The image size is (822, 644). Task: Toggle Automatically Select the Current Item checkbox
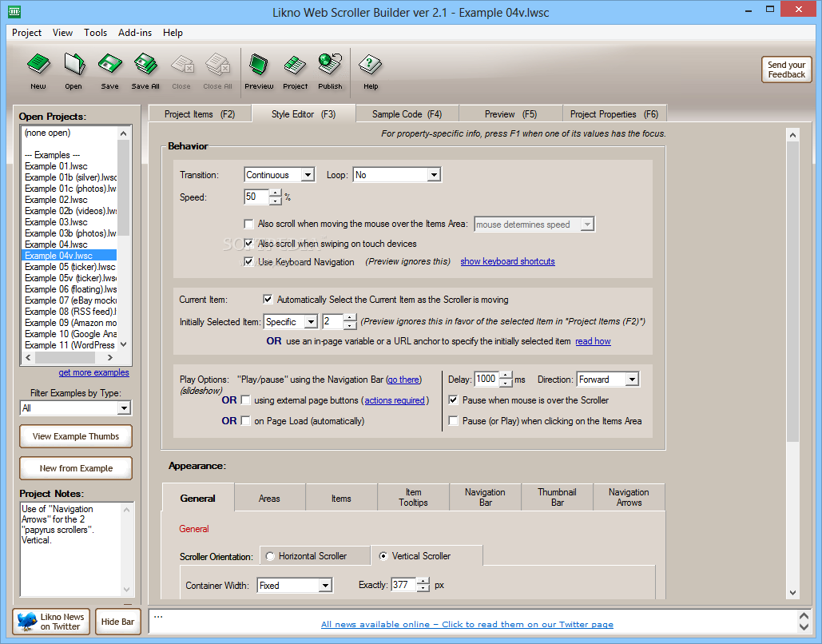coord(268,300)
